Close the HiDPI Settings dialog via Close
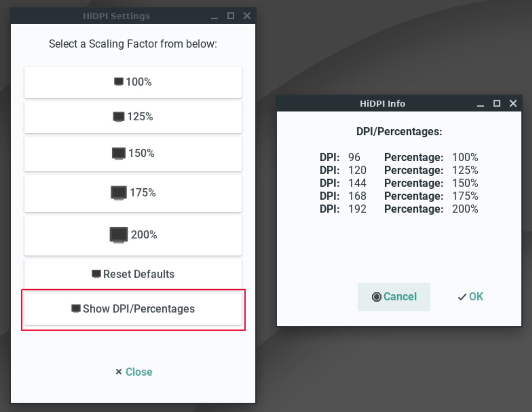Viewport: 532px width, 412px height. click(134, 372)
